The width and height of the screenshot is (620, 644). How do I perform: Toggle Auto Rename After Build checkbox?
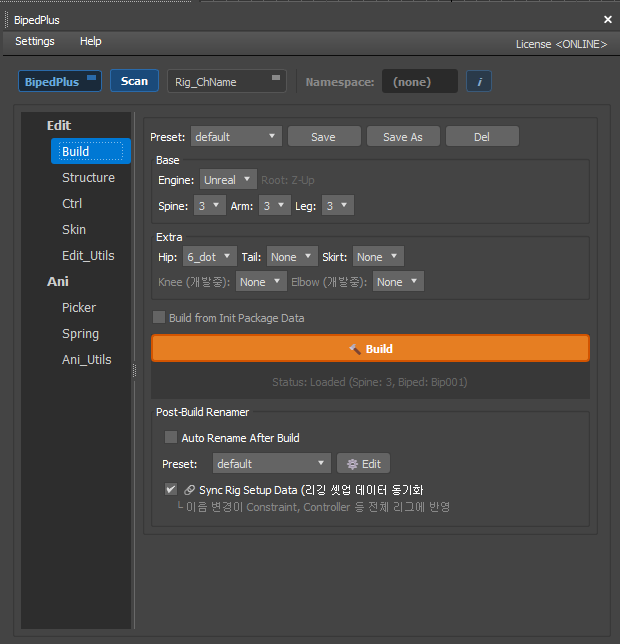(171, 438)
